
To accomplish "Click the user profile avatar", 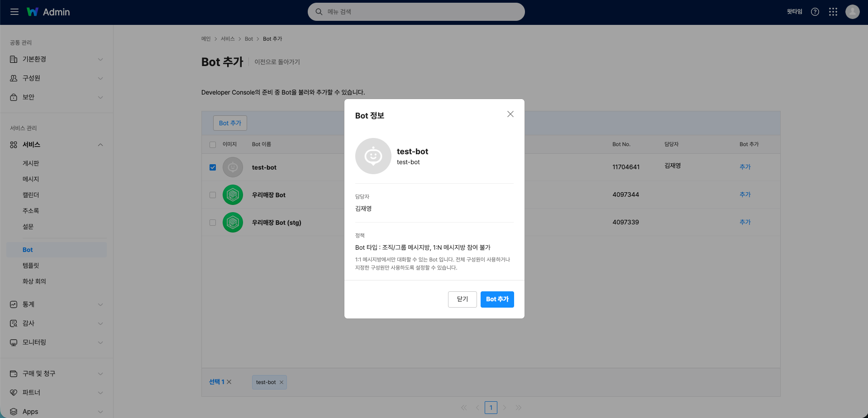I will [852, 12].
